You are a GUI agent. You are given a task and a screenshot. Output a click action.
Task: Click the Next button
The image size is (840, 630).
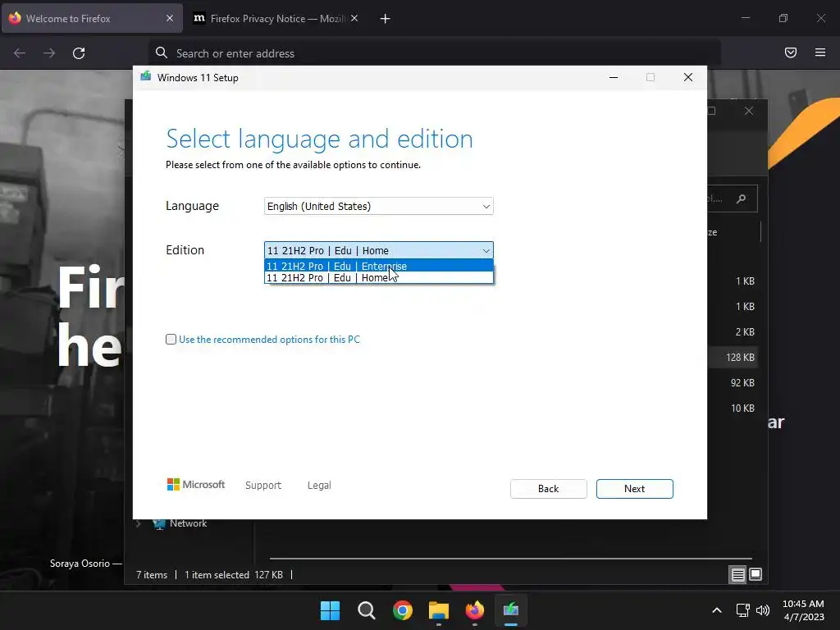(634, 489)
